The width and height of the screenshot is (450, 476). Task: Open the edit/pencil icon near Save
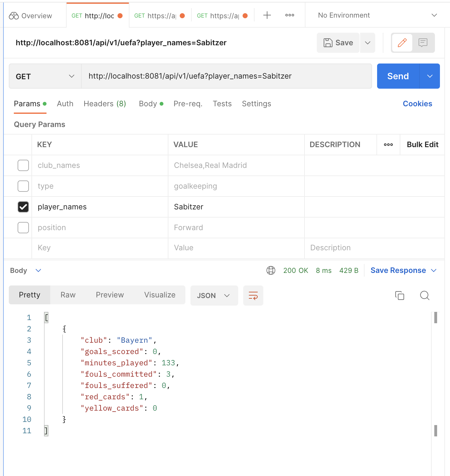pyautogui.click(x=402, y=43)
